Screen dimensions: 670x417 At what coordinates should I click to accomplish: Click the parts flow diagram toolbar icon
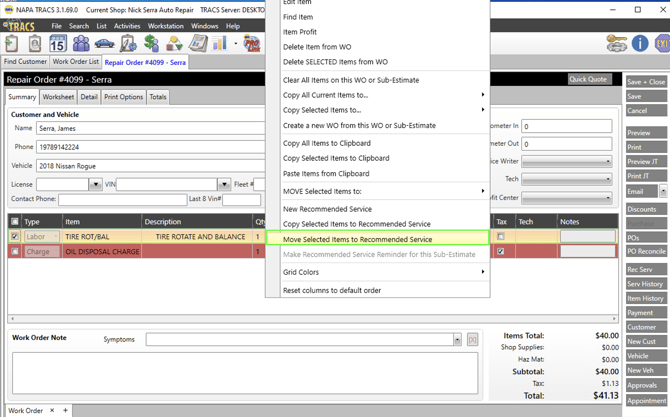[x=174, y=44]
